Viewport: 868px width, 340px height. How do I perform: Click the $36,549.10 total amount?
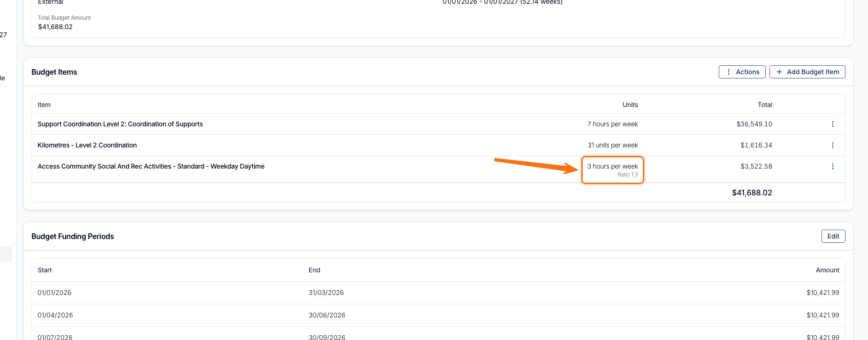(754, 124)
